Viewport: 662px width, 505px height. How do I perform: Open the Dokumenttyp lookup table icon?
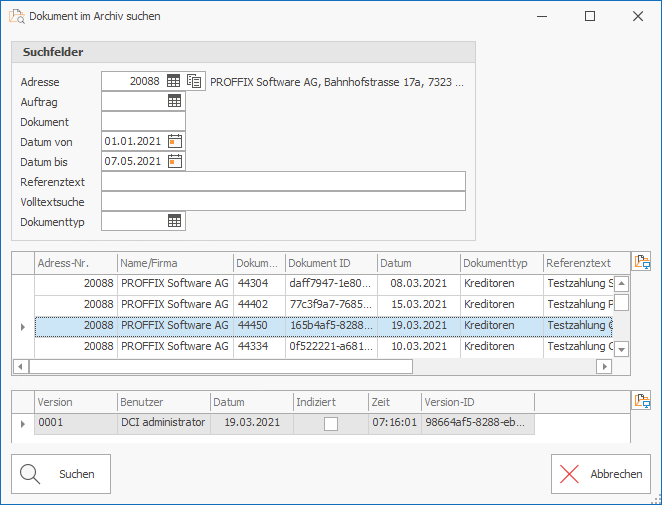[x=174, y=220]
